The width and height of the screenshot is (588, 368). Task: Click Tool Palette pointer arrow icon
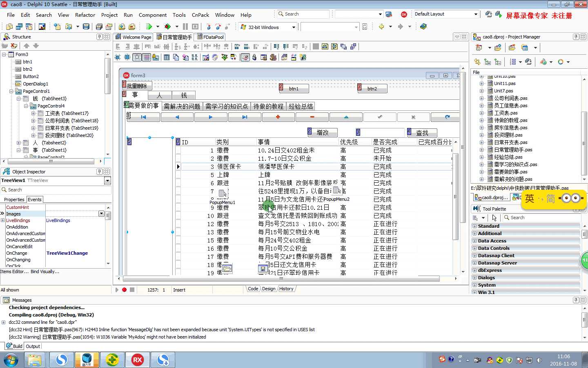click(x=494, y=218)
